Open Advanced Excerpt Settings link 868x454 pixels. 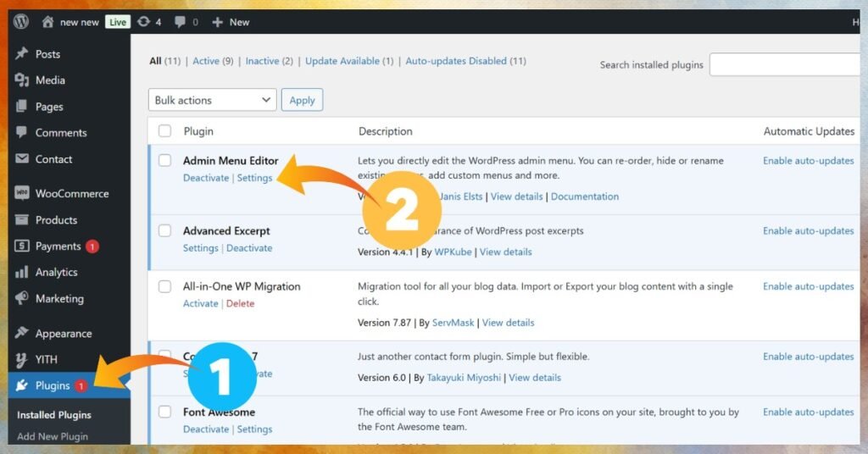tap(200, 247)
